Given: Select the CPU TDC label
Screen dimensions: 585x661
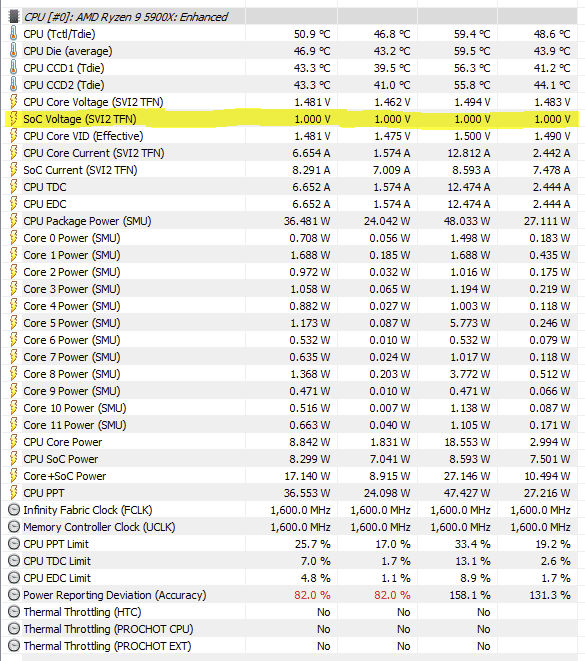Looking at the screenshot, I should [45, 187].
